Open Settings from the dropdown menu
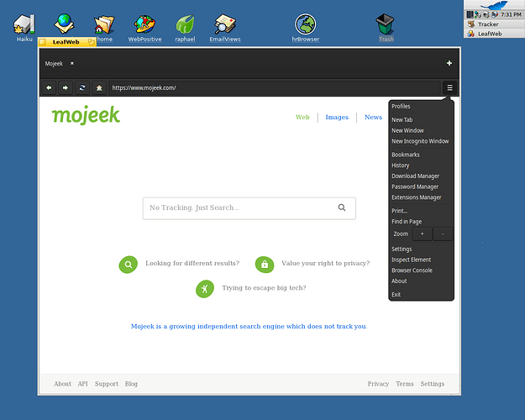The image size is (525, 420). [x=421, y=249]
